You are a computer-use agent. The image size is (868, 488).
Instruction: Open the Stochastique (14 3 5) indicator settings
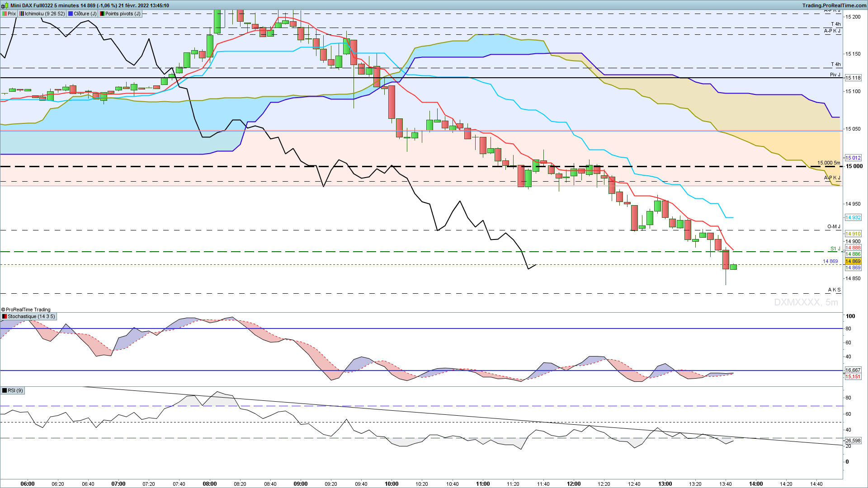tap(28, 316)
